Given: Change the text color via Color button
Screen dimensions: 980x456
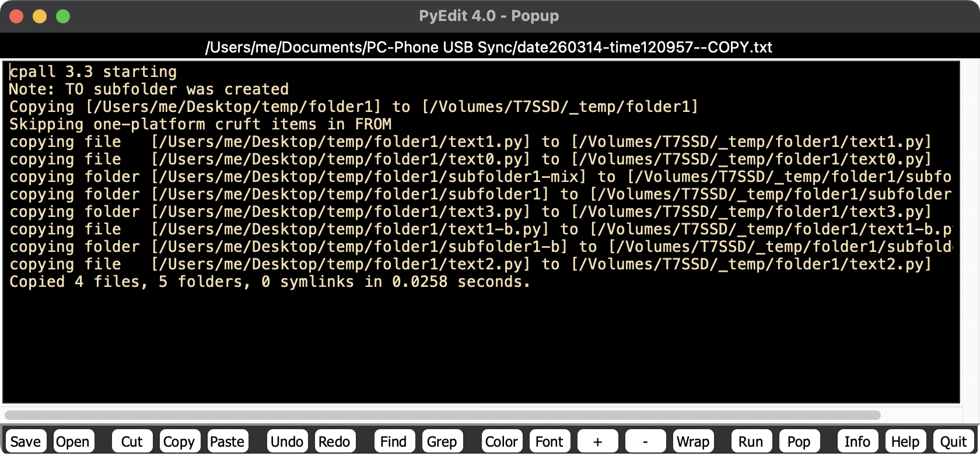Looking at the screenshot, I should point(502,441).
